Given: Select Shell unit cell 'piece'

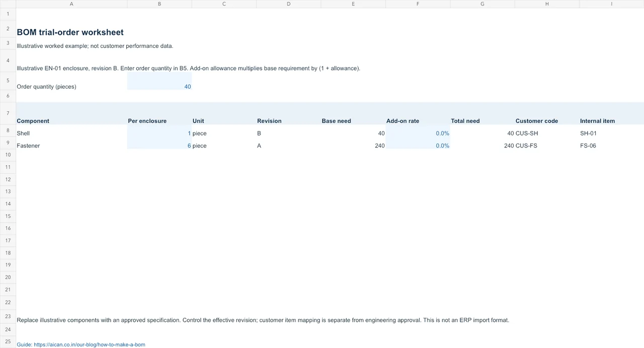Looking at the screenshot, I should [x=224, y=131].
